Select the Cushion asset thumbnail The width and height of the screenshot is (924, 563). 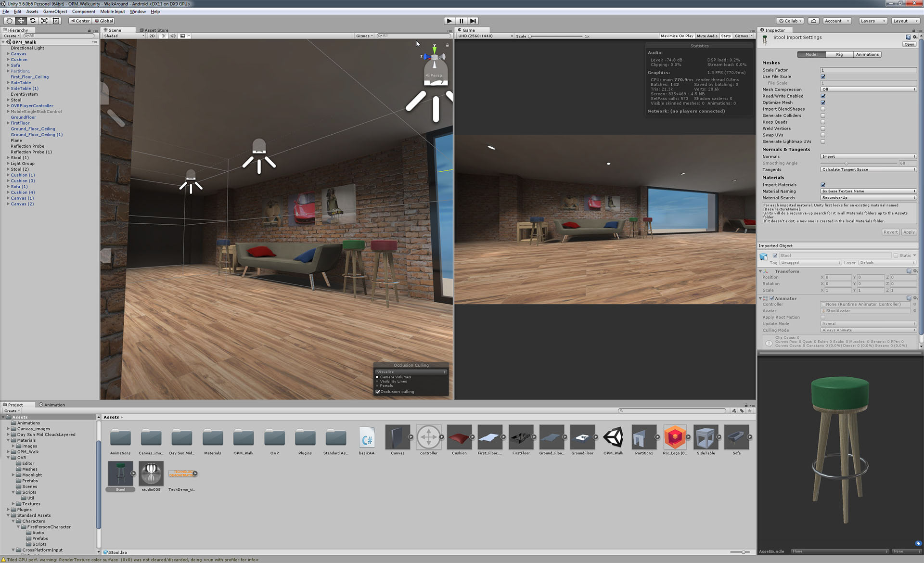tap(459, 437)
